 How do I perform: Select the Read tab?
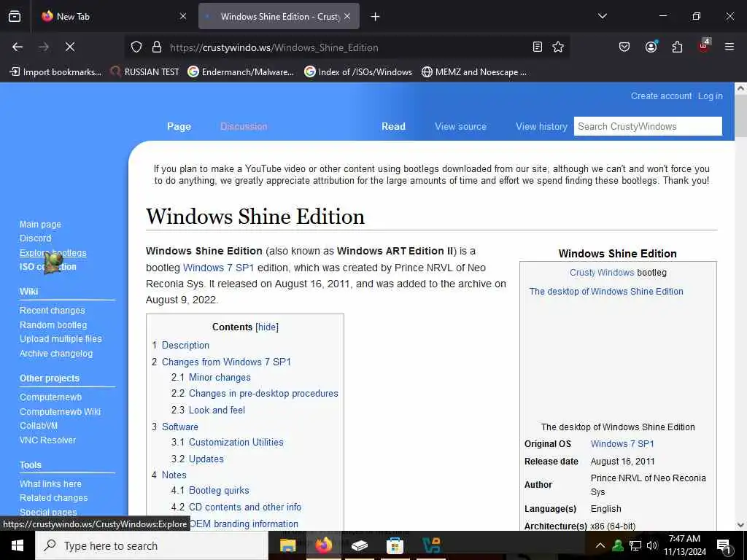click(x=393, y=127)
